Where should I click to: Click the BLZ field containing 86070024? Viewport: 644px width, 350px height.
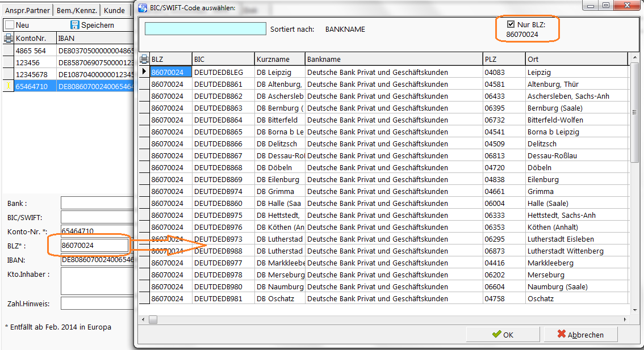coord(95,246)
